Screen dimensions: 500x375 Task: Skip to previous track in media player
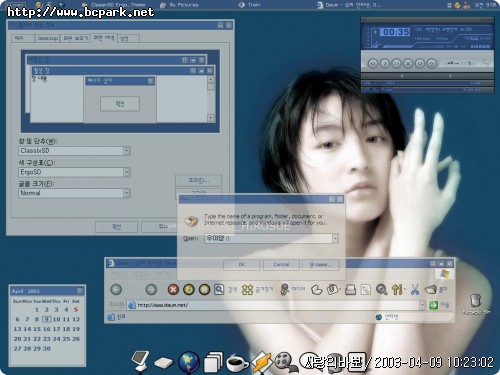[x=373, y=63]
